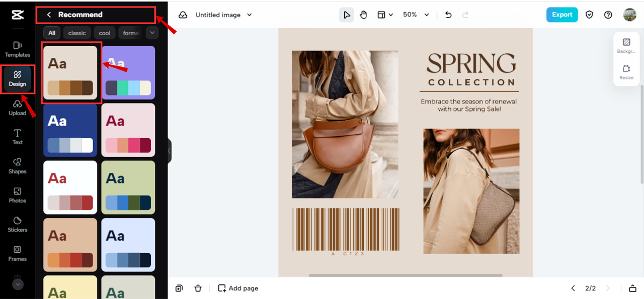The image size is (644, 299).
Task: Open the Upload sidebar panel
Action: click(x=18, y=108)
